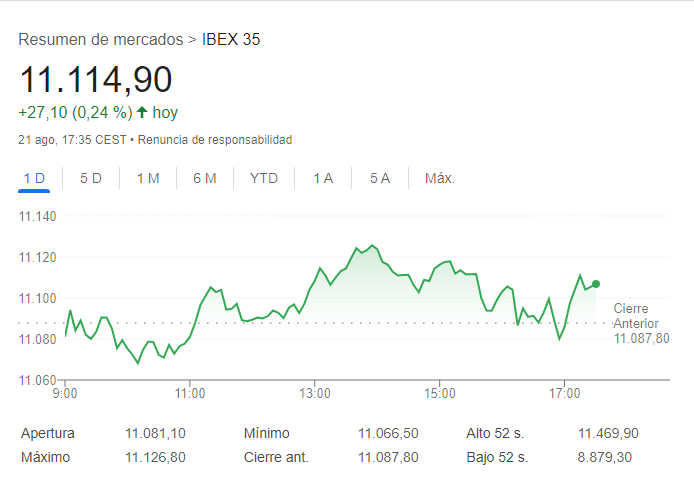This screenshot has height=480, width=694.
Task: Select the YTD chart range tab
Action: coord(264,178)
